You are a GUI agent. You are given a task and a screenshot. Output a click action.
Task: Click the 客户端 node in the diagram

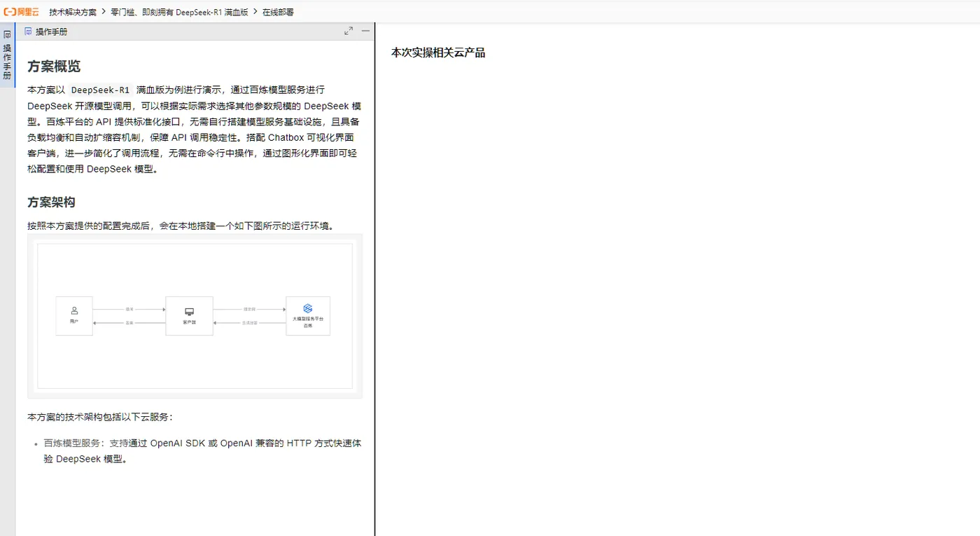pyautogui.click(x=189, y=316)
